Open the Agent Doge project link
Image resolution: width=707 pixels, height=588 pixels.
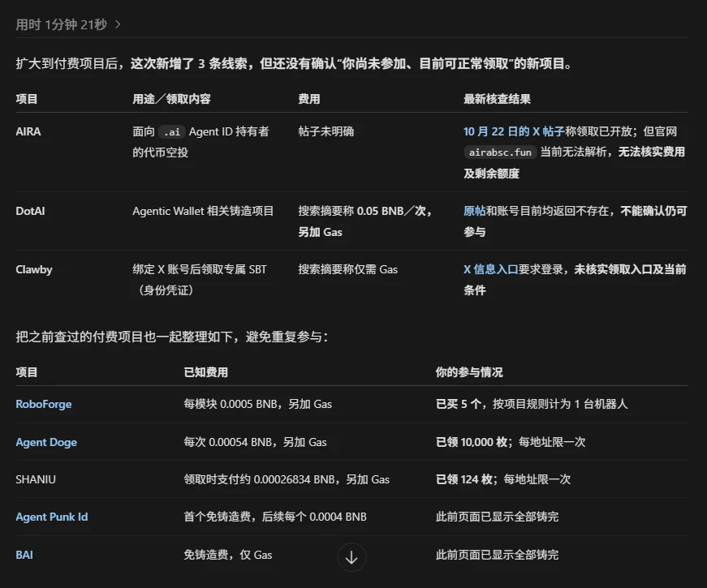click(x=46, y=442)
